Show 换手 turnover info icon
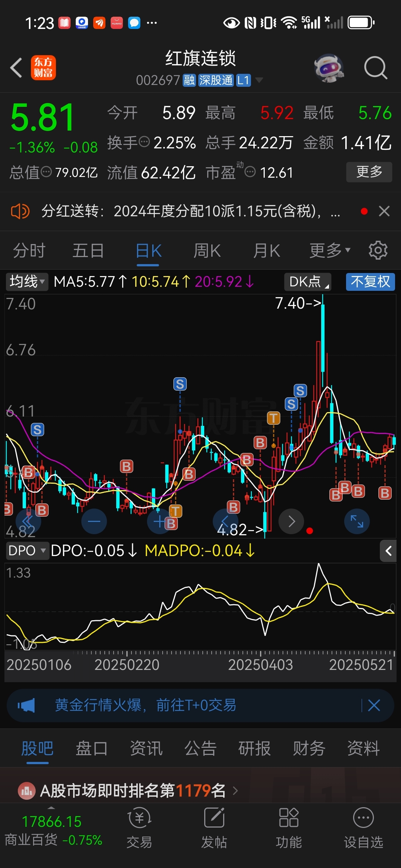 (x=144, y=142)
